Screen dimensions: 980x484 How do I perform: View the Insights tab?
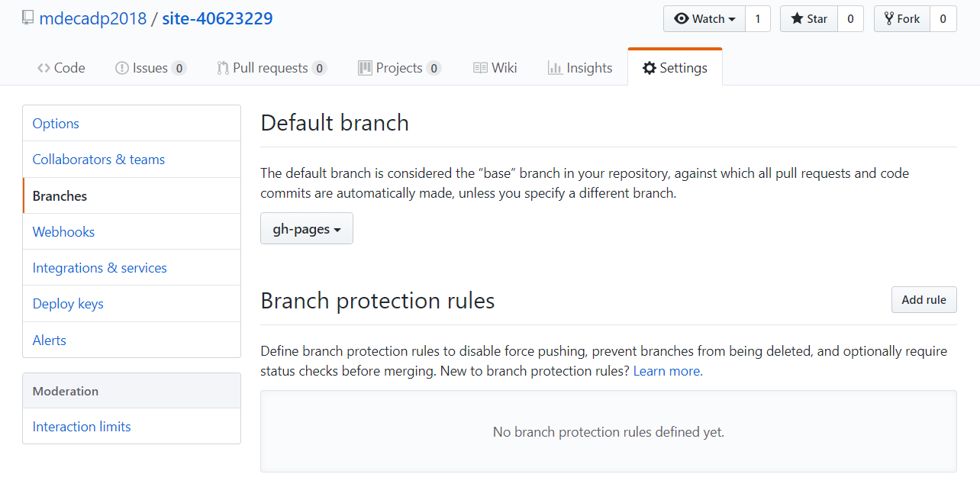(580, 68)
